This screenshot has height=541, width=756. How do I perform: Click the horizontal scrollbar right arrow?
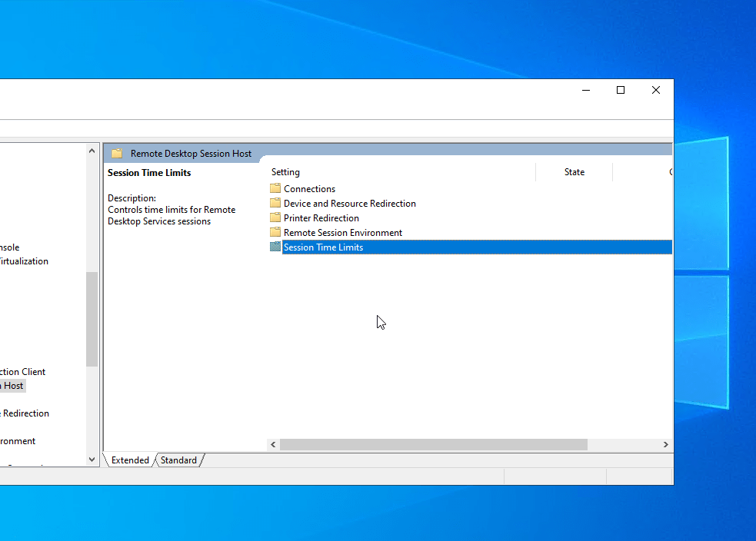click(666, 444)
